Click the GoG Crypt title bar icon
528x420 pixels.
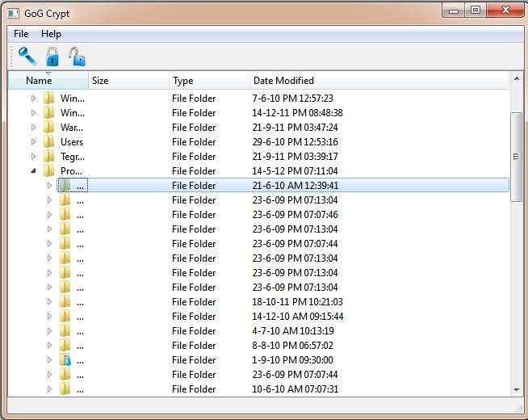pos(14,14)
